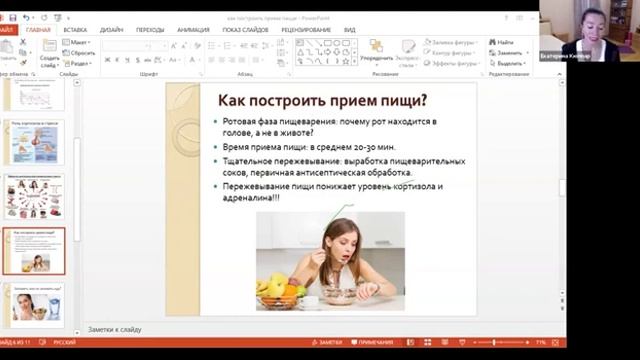Select the star shape in shapes gallery

346,61
